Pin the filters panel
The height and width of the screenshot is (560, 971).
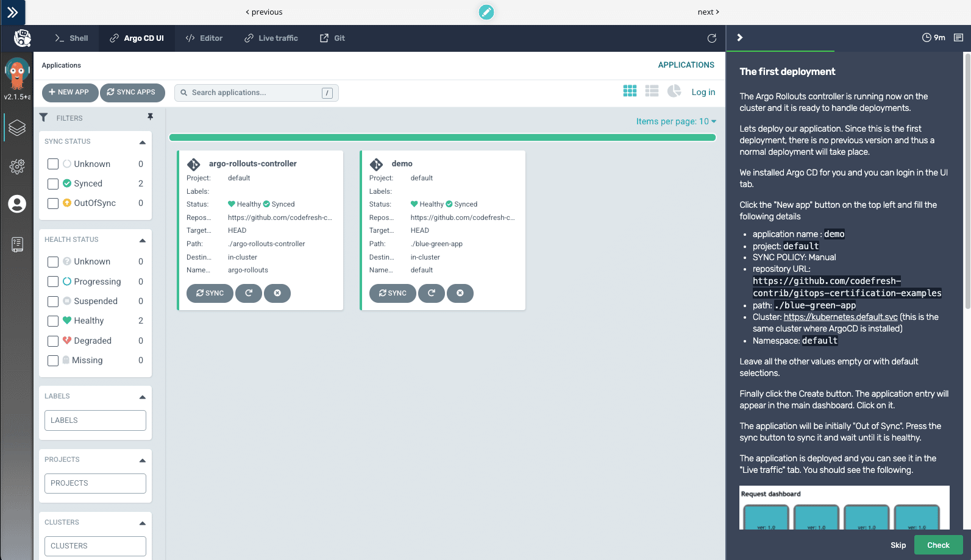(150, 117)
